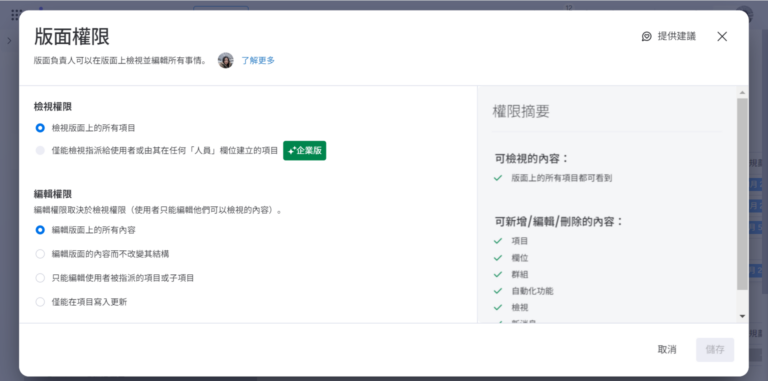Click the summary panel scroll down arrow

coord(743,316)
